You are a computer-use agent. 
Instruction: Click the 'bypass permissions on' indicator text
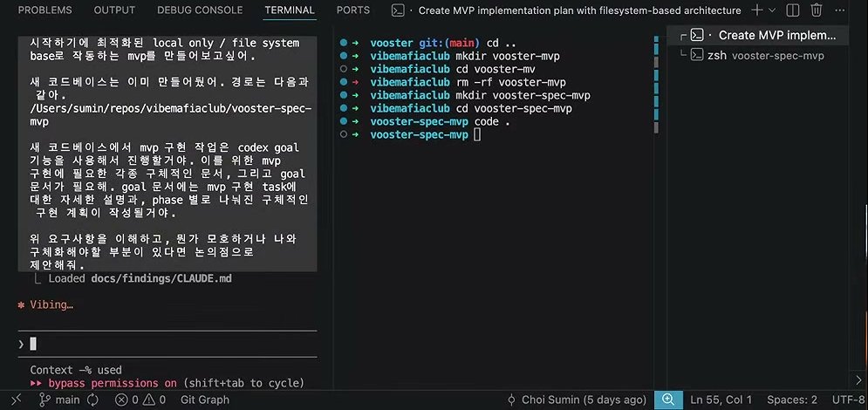click(113, 383)
